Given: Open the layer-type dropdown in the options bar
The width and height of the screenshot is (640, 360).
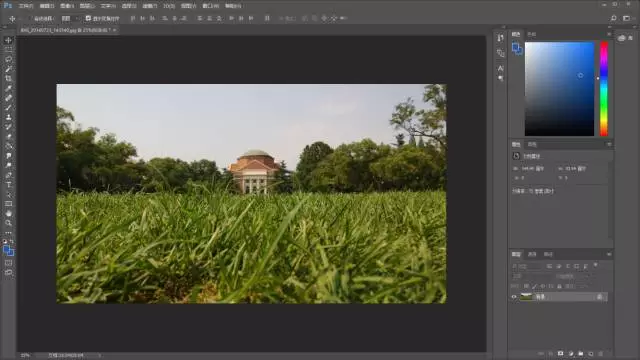Looking at the screenshot, I should pyautogui.click(x=70, y=18).
